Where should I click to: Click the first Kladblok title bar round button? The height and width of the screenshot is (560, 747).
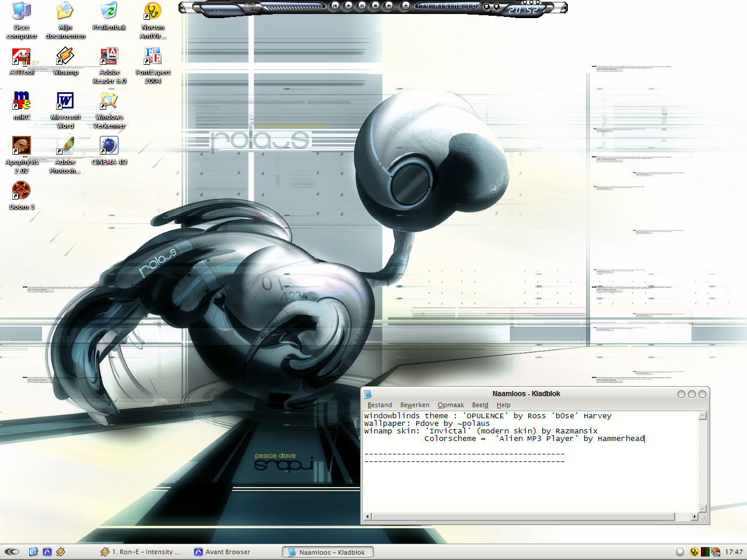681,394
